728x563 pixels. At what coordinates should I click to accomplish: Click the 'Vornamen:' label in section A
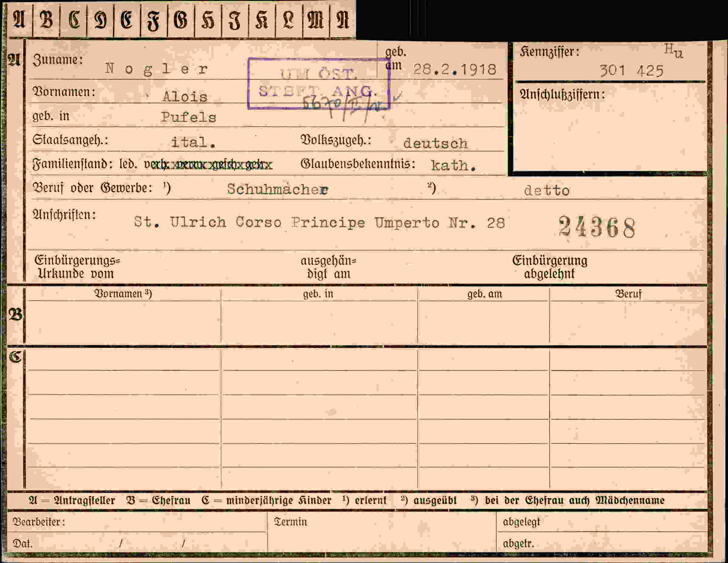(64, 92)
